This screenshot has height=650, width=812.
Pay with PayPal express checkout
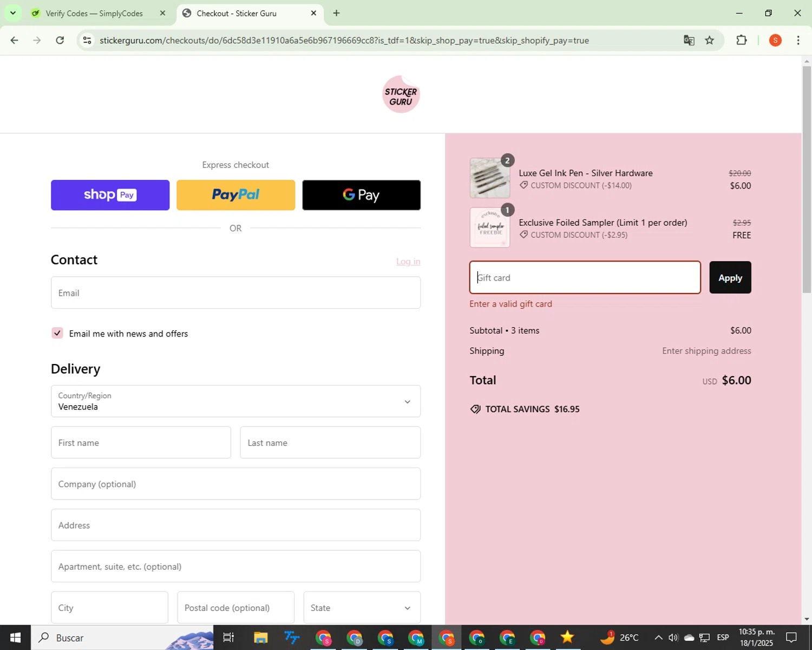(x=235, y=195)
